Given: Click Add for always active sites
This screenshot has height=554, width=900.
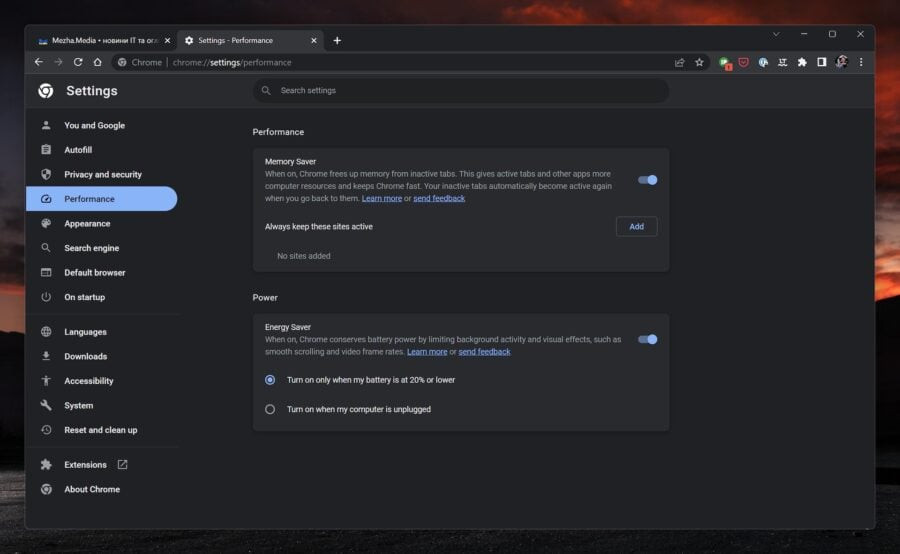Looking at the screenshot, I should [x=637, y=226].
